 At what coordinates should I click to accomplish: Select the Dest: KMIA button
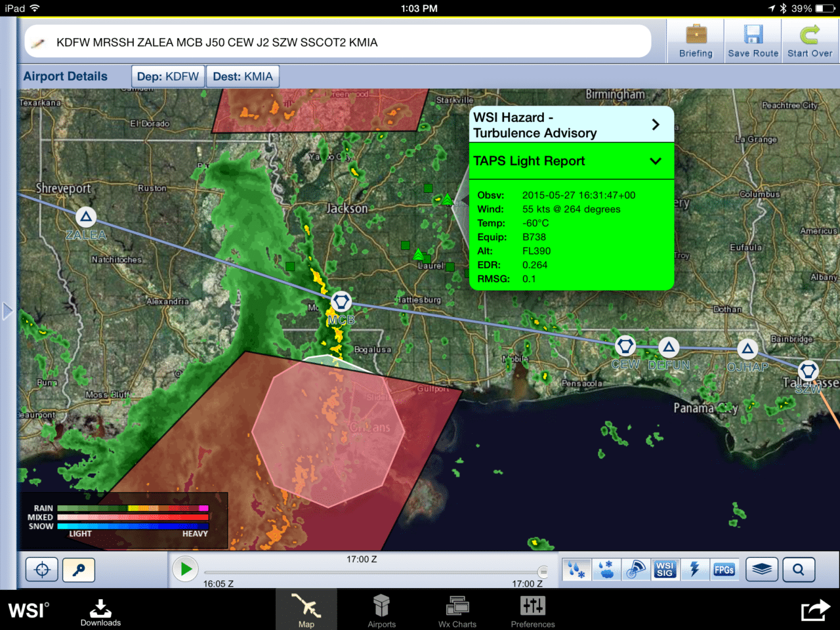[243, 77]
